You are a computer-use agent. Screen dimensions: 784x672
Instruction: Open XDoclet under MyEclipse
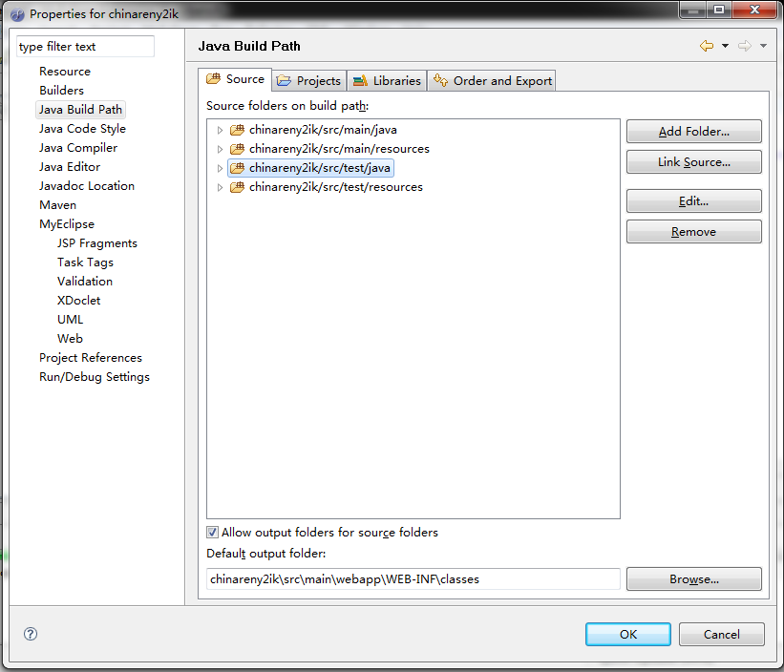pyautogui.click(x=79, y=301)
